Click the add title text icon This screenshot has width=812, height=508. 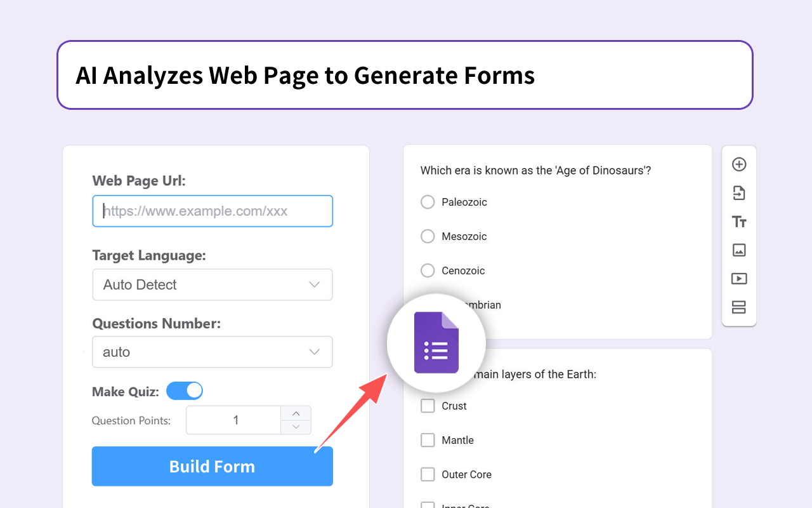tap(739, 222)
